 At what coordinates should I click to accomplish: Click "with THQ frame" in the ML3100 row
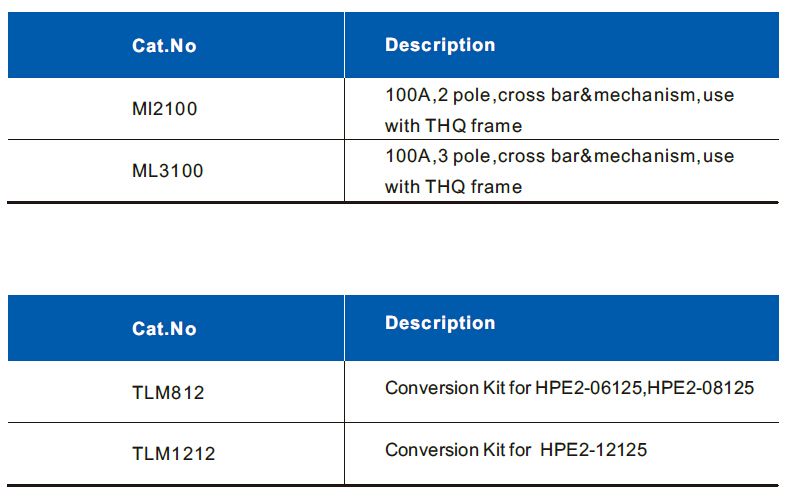[x=453, y=187]
